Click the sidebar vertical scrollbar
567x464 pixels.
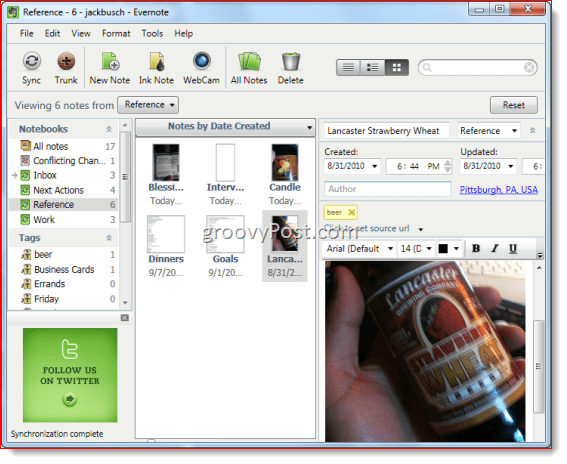pos(125,177)
